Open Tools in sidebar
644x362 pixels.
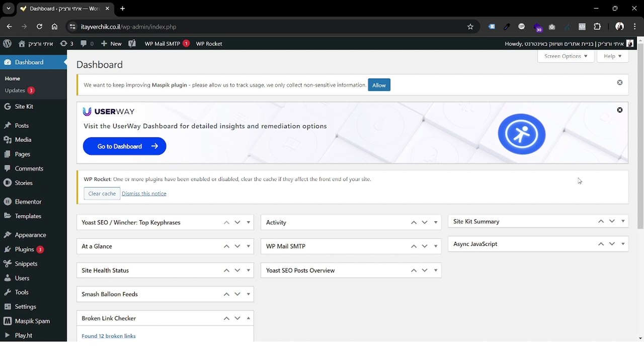tap(33, 292)
